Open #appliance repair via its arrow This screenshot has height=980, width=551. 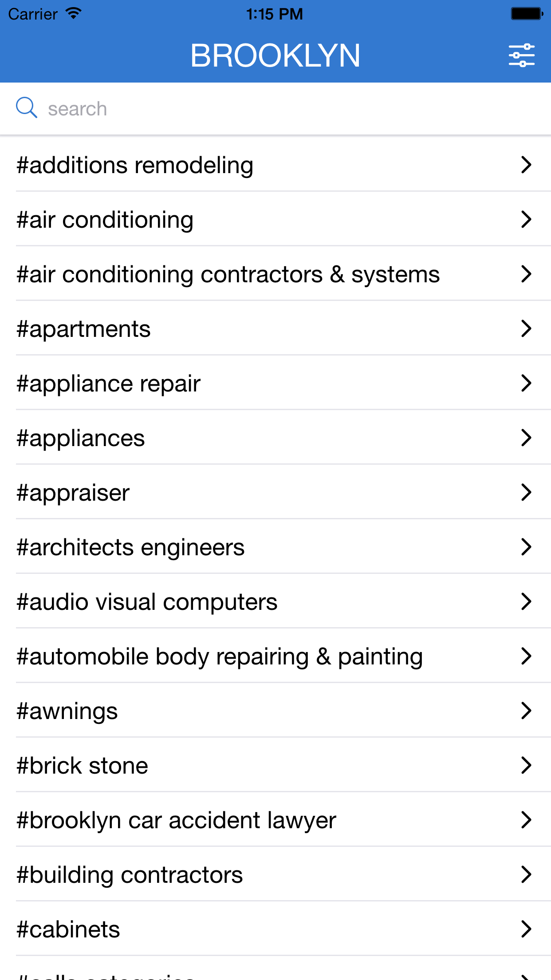pos(526,383)
